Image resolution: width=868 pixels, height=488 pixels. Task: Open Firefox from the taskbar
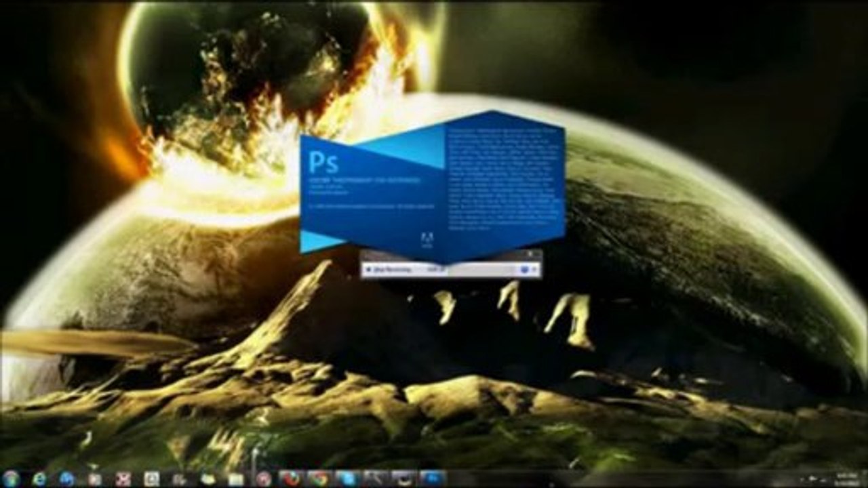point(290,479)
